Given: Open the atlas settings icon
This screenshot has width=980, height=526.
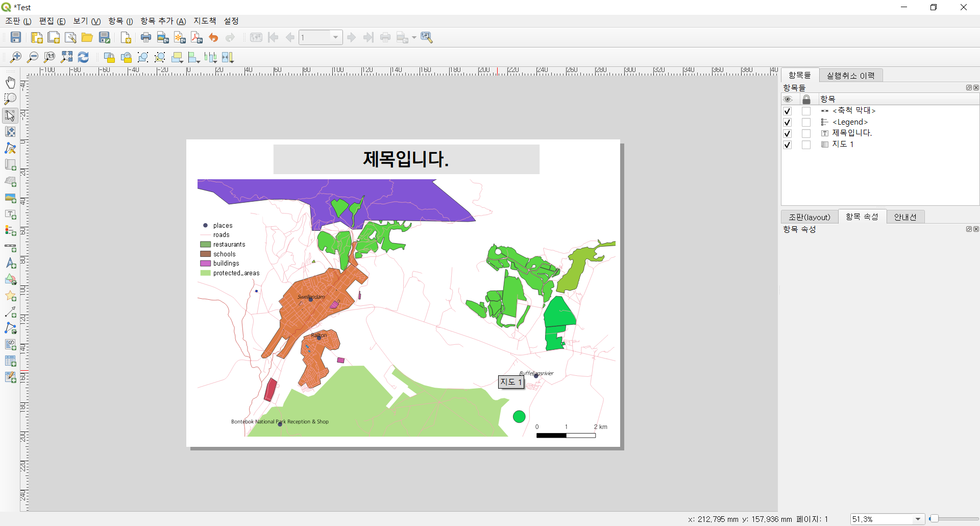Looking at the screenshot, I should pyautogui.click(x=427, y=37).
